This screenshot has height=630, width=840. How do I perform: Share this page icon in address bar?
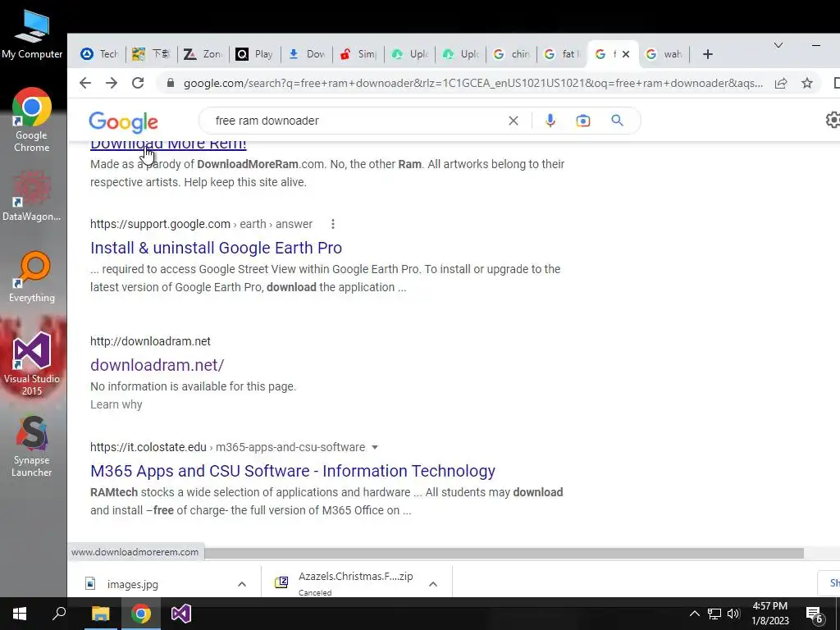tap(781, 83)
